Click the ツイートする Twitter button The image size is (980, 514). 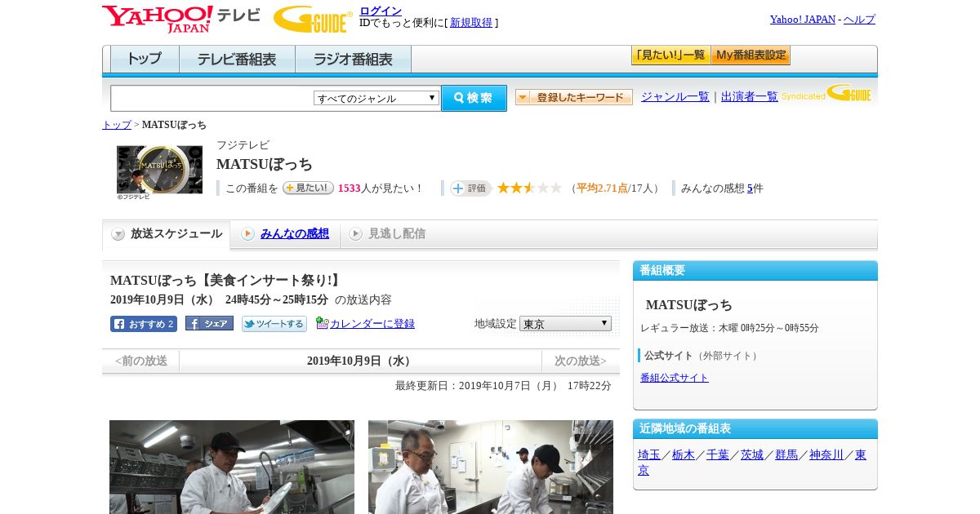[274, 324]
